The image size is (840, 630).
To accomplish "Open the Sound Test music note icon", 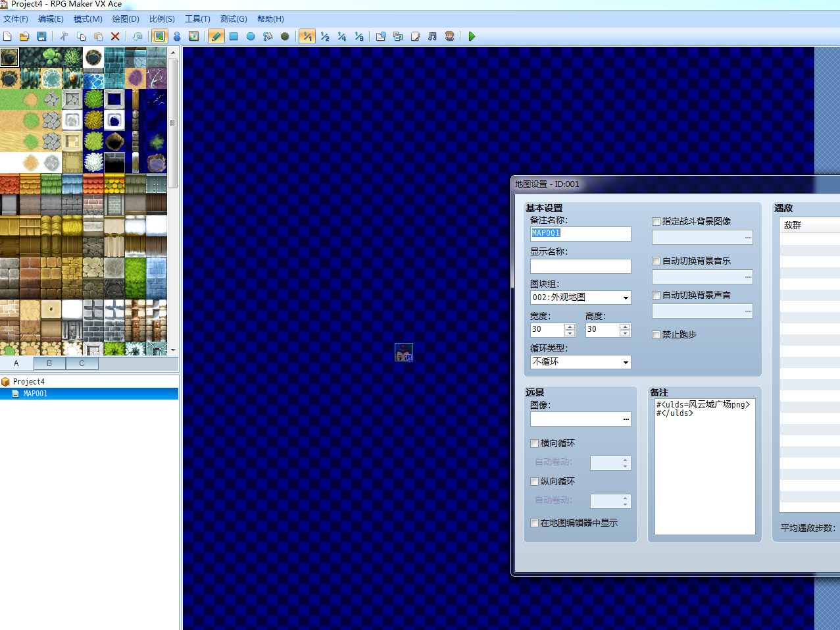I will click(432, 36).
